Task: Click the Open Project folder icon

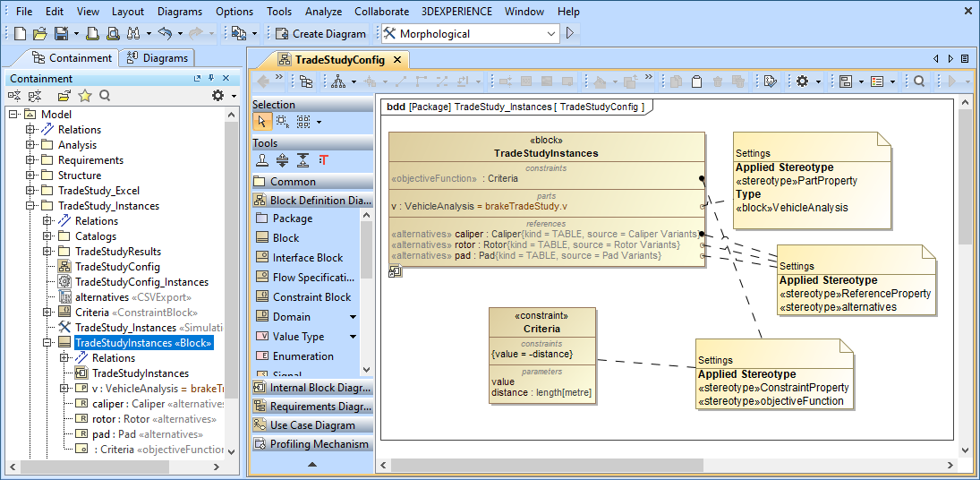Action: pos(39,34)
